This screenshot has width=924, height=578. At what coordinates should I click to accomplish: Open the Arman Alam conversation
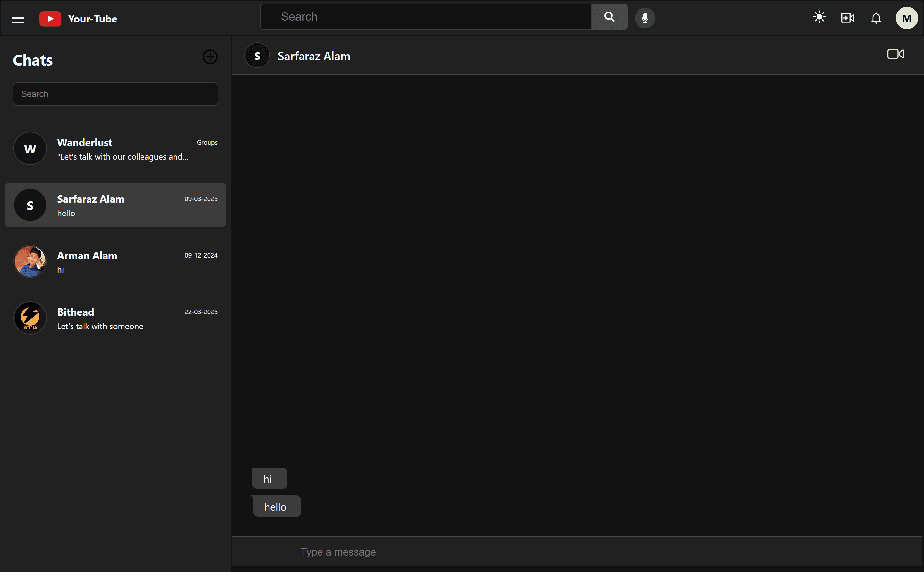pos(115,261)
